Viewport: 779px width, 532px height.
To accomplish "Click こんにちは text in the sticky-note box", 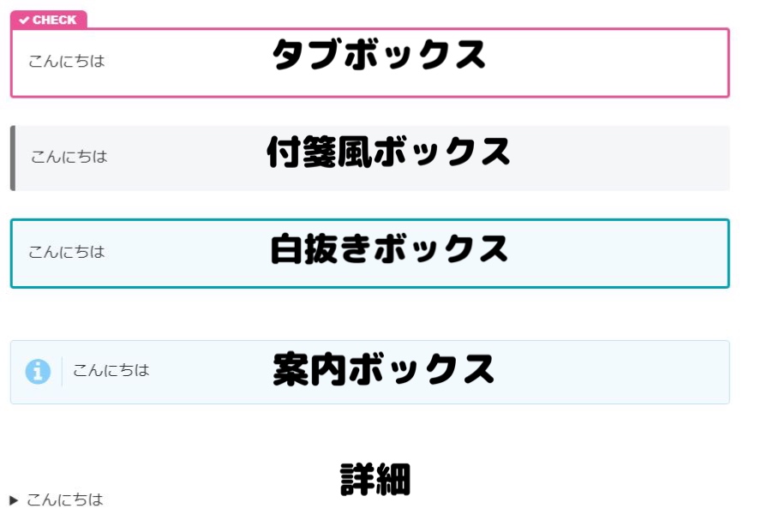I will pos(69,157).
